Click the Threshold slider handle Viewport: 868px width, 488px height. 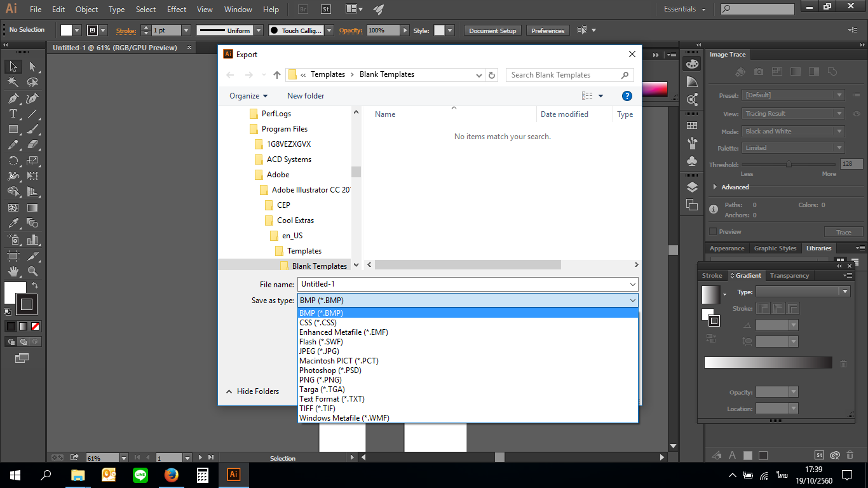coord(789,164)
